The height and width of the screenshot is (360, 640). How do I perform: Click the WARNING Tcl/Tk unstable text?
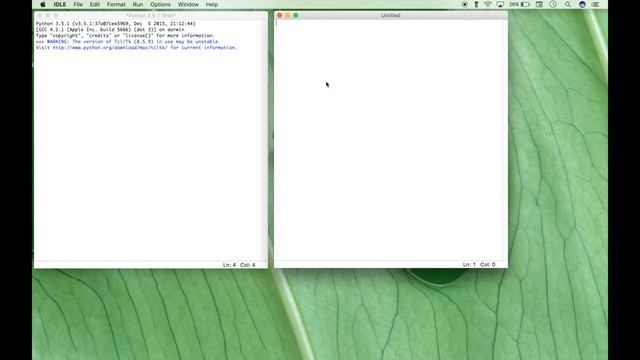(133, 42)
